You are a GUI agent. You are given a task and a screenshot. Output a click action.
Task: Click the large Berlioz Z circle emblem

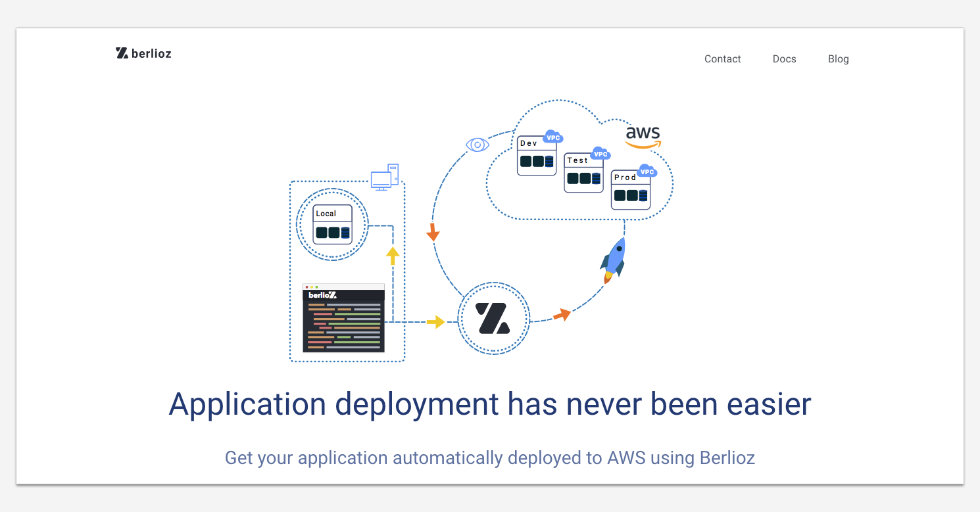tap(493, 319)
